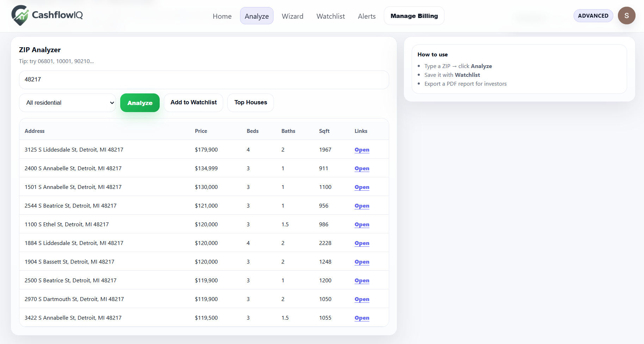Click the Top Houses button
The width and height of the screenshot is (644, 344).
[250, 103]
